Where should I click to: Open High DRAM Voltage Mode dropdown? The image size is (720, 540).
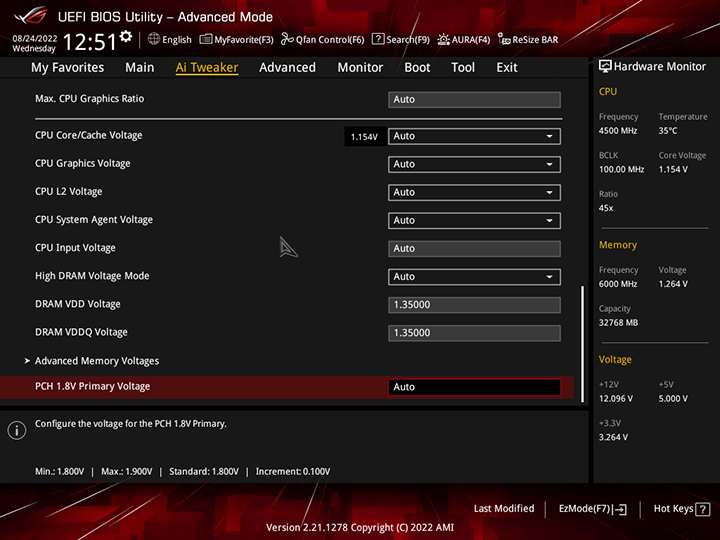(474, 277)
